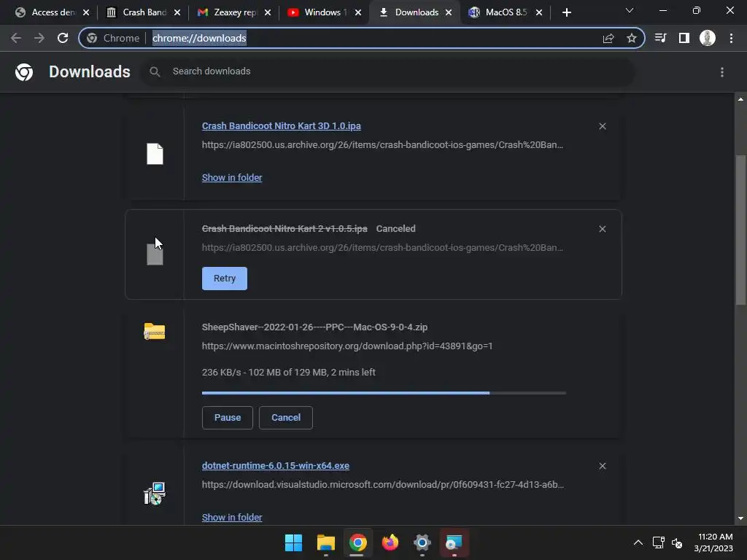Click the scrollbar down arrow

tap(740, 518)
